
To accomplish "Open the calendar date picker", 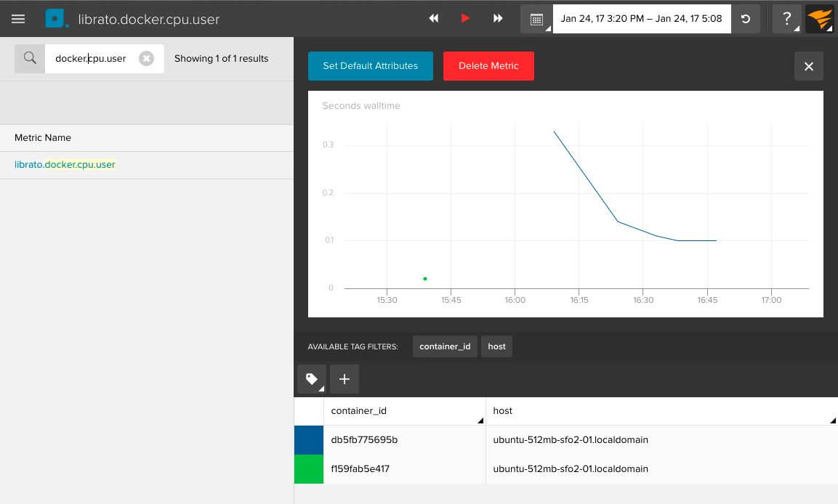I will 536,19.
